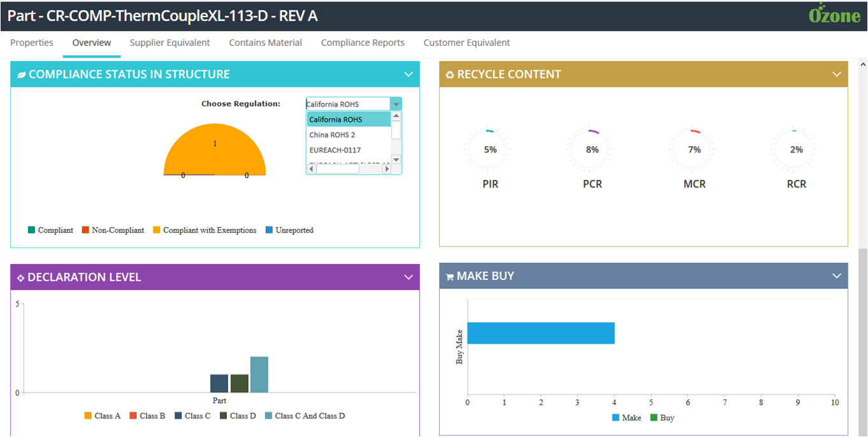868x437 pixels.
Task: Select China ROHS 2 from regulation list
Action: click(x=332, y=135)
